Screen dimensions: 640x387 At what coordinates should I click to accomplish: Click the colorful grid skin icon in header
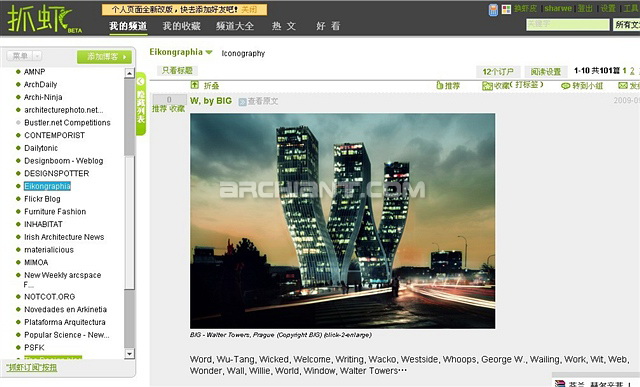tap(507, 9)
